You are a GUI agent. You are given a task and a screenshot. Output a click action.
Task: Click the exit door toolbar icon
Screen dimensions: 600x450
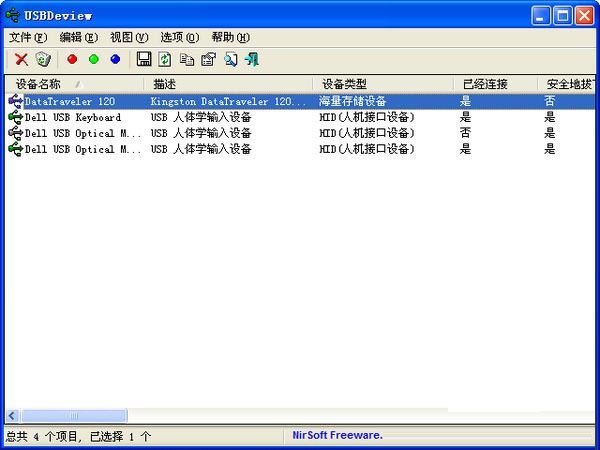point(252,59)
